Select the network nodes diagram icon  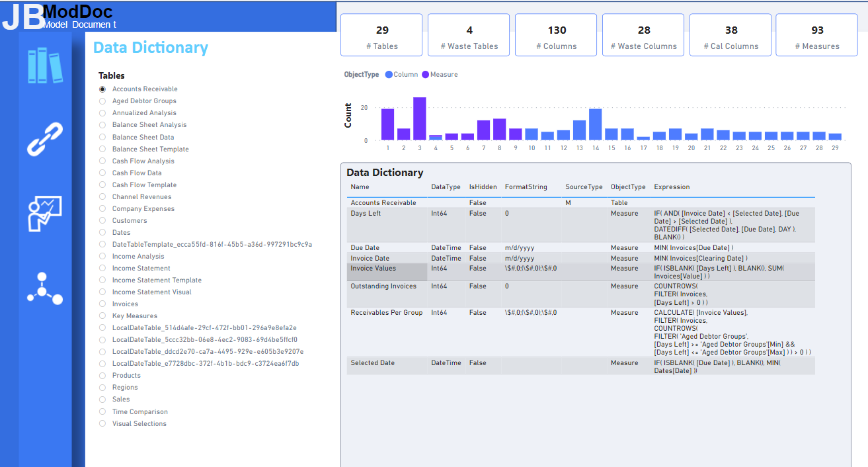click(x=45, y=288)
